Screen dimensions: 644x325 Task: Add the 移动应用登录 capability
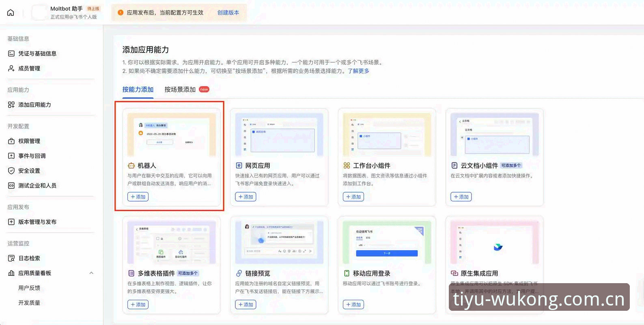coord(353,305)
